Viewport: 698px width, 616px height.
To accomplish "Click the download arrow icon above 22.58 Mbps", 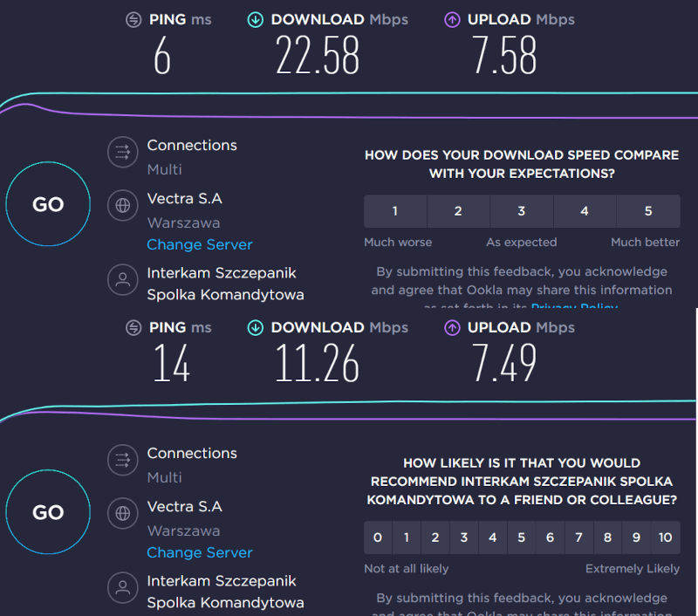I will click(x=255, y=19).
